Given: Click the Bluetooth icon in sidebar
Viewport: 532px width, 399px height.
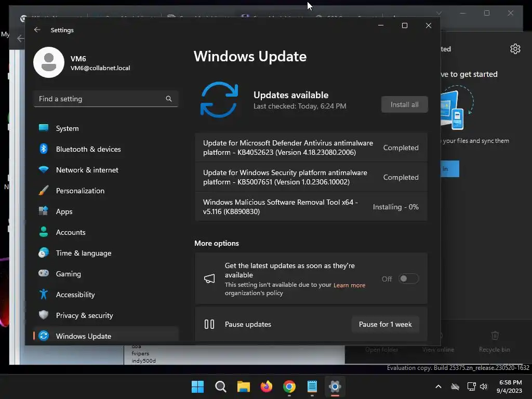Looking at the screenshot, I should click(x=44, y=149).
